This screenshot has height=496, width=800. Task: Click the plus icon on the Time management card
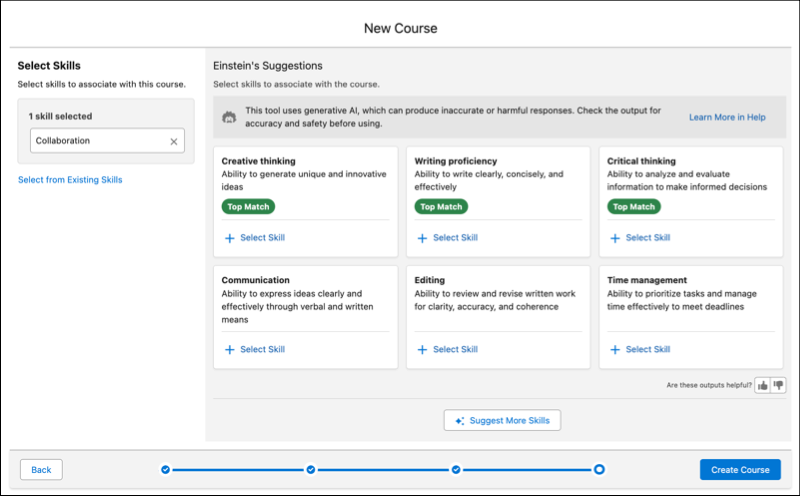[615, 350]
